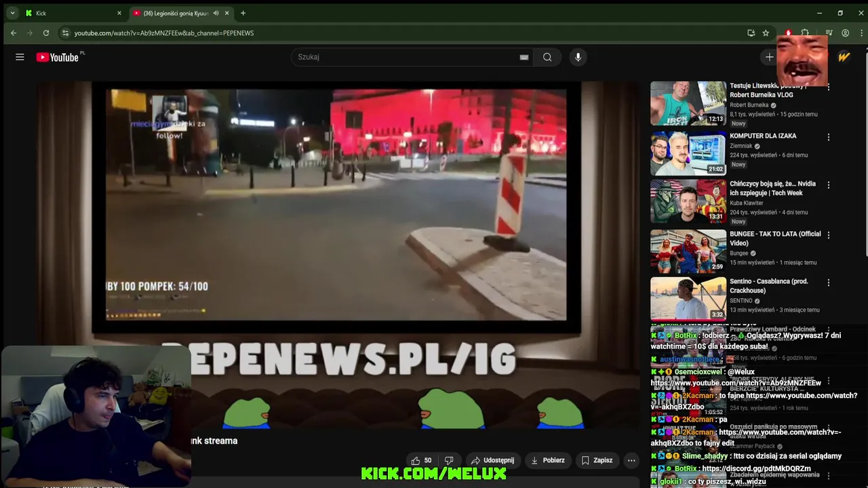
Task: Click the install app icon in address bar
Action: [x=751, y=33]
